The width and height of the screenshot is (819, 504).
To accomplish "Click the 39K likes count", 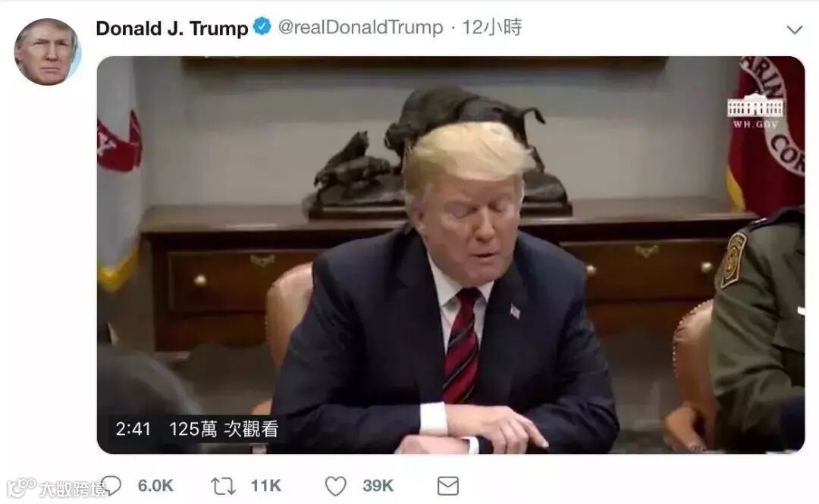I will pyautogui.click(x=378, y=486).
